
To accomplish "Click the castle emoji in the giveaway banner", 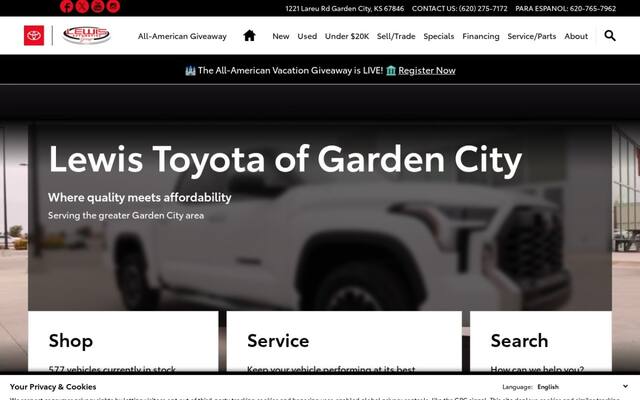I will pyautogui.click(x=190, y=71).
